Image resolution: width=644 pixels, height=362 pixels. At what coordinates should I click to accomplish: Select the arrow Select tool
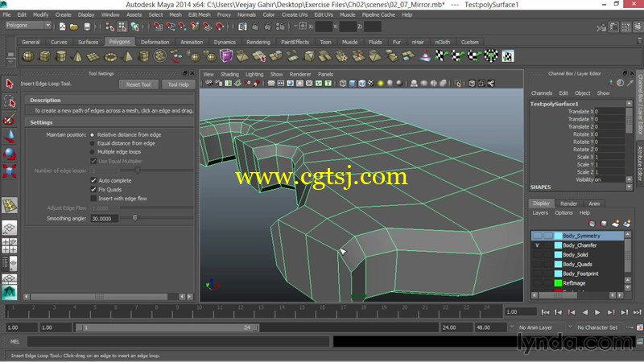pyautogui.click(x=10, y=84)
